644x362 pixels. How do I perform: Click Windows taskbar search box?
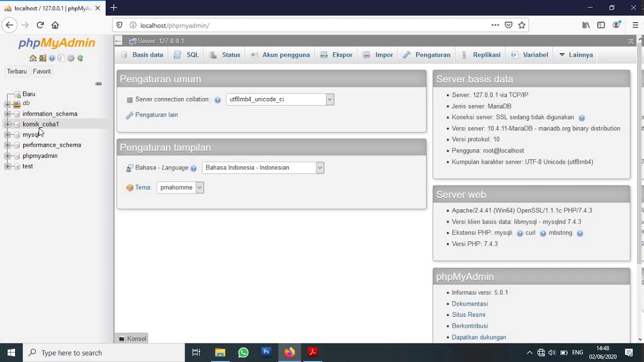click(104, 352)
